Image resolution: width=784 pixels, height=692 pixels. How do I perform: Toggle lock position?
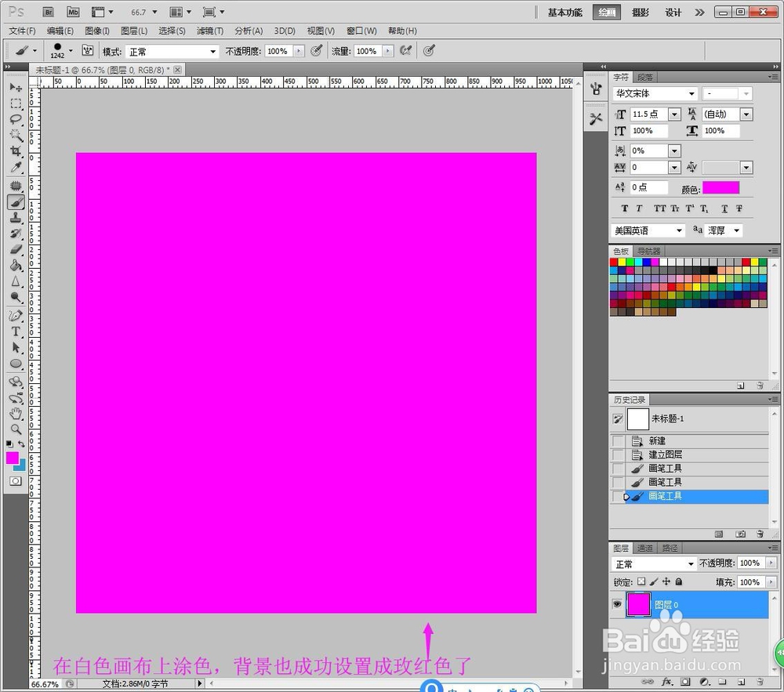[666, 581]
